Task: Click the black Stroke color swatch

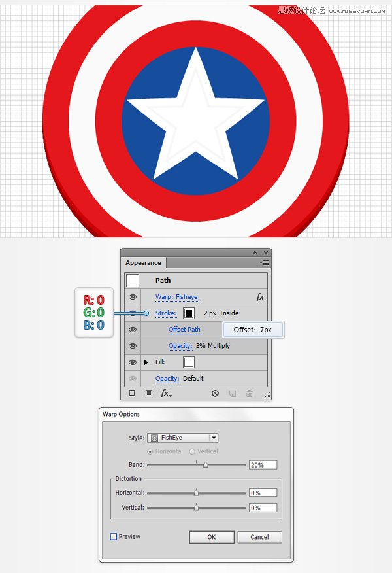Action: pos(189,313)
